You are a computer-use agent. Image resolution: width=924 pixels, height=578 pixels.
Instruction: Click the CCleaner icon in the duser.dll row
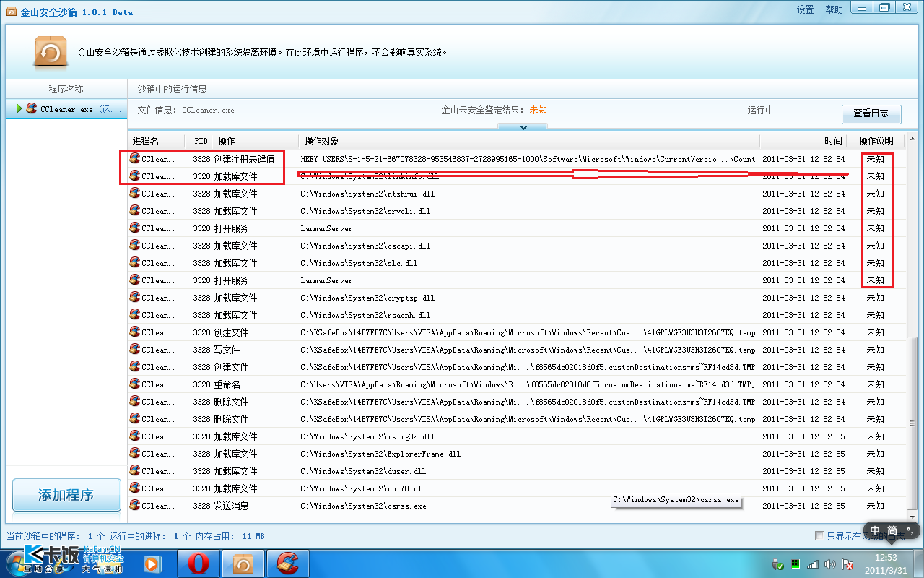[x=134, y=470]
